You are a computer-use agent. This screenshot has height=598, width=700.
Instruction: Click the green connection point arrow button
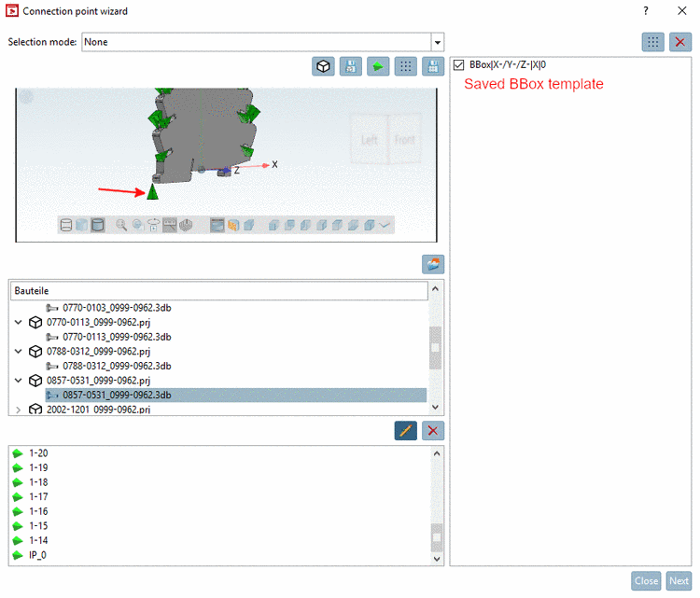click(x=378, y=66)
